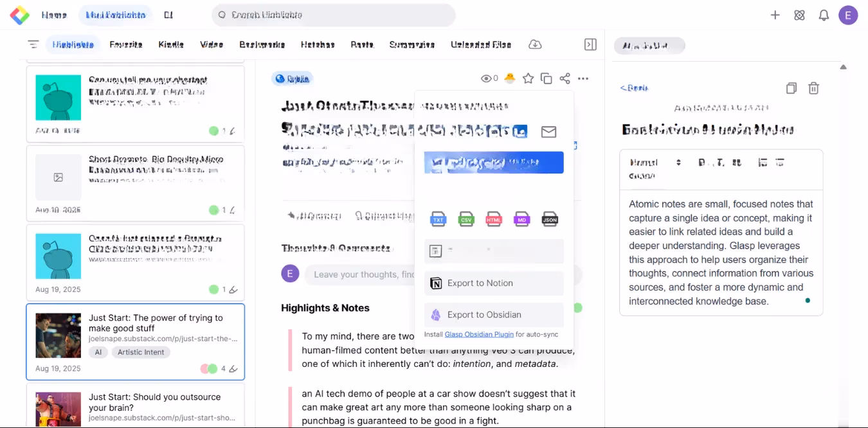This screenshot has width=868, height=428.
Task: Click the eye views counter icon
Action: click(x=486, y=78)
